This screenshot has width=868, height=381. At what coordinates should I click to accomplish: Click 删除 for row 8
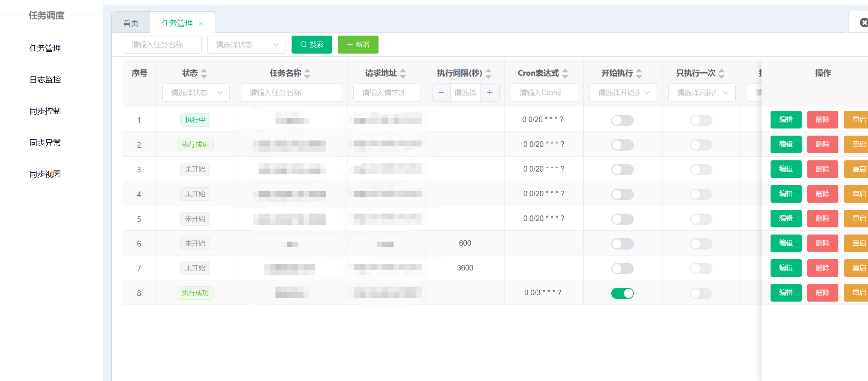pyautogui.click(x=823, y=293)
